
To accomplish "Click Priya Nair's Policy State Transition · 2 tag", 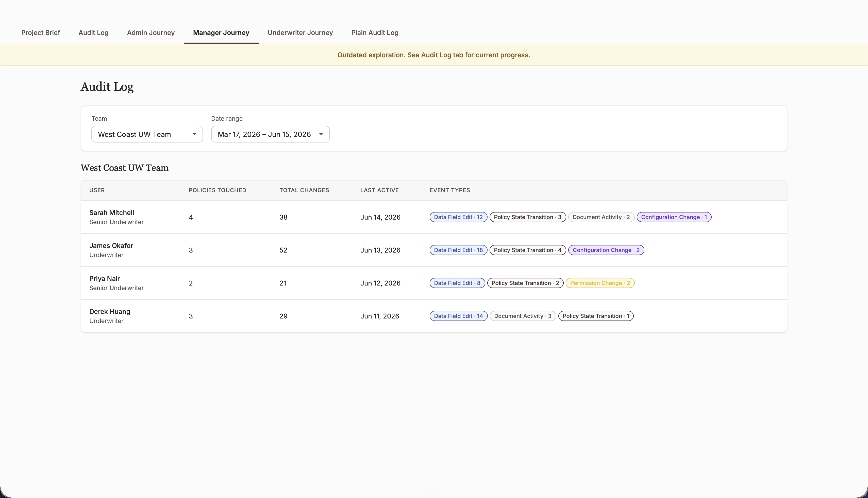I will [x=525, y=283].
